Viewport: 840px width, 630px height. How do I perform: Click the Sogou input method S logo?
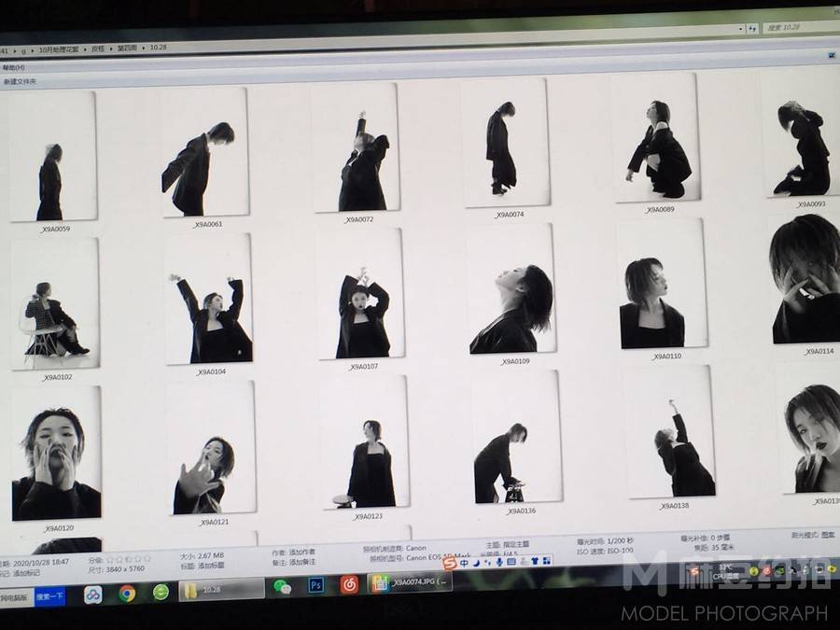pos(450,564)
